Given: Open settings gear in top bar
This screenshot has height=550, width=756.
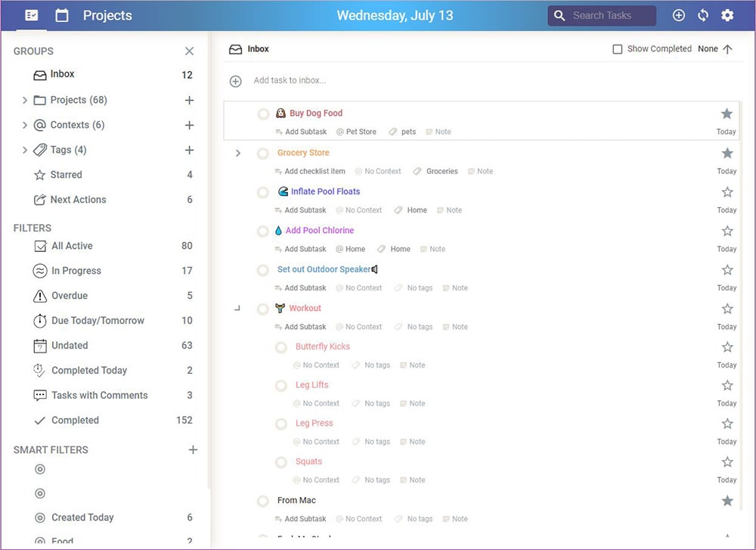Looking at the screenshot, I should pos(727,15).
